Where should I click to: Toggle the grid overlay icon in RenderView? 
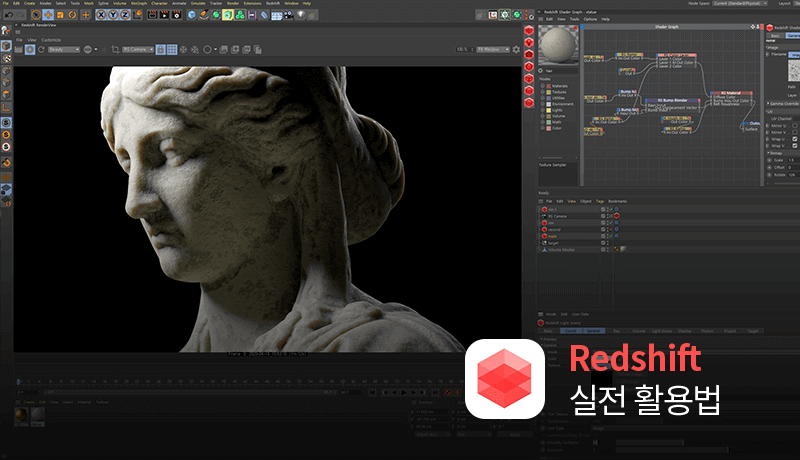[x=172, y=49]
